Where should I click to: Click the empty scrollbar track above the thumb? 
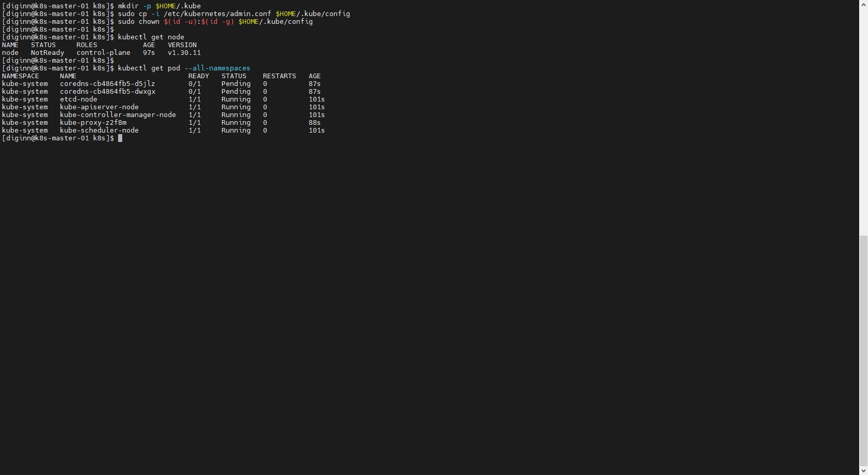pyautogui.click(x=863, y=119)
